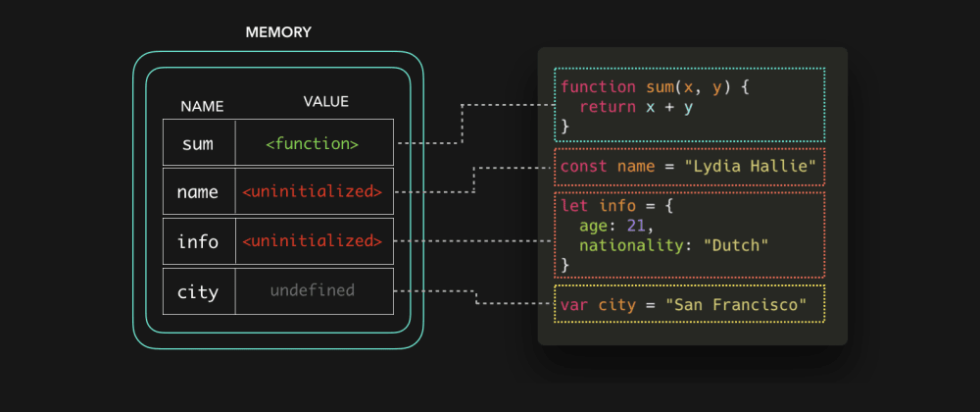This screenshot has height=412, width=980.
Task: Click the var city = "San Francisco" line
Action: click(684, 304)
